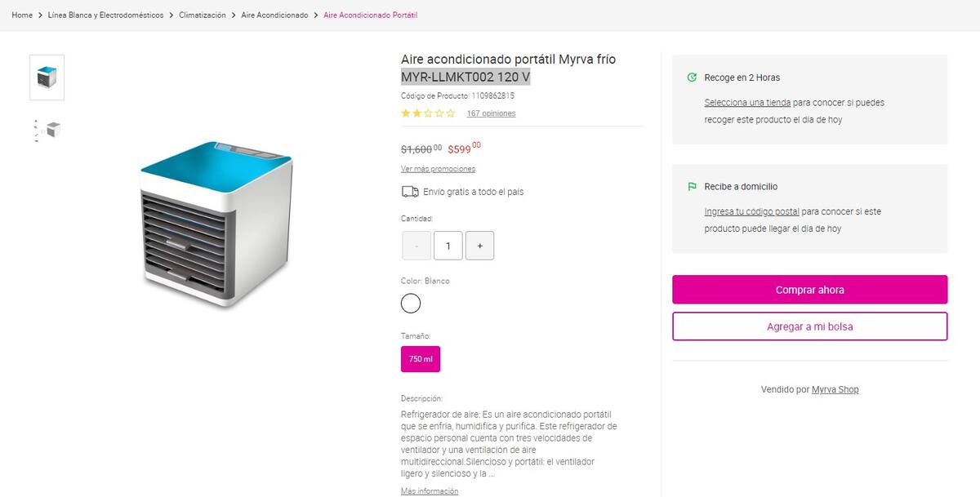Click Agregar a mi bolsa button
The image size is (980, 497).
click(809, 326)
